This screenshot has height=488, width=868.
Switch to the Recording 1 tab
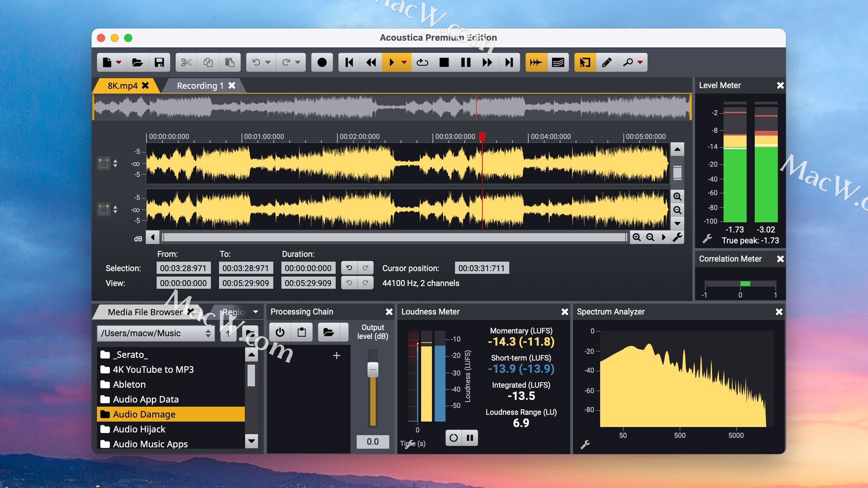200,85
